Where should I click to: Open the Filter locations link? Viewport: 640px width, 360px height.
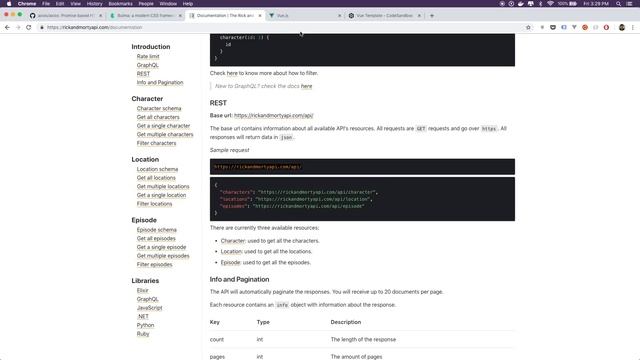click(x=154, y=204)
